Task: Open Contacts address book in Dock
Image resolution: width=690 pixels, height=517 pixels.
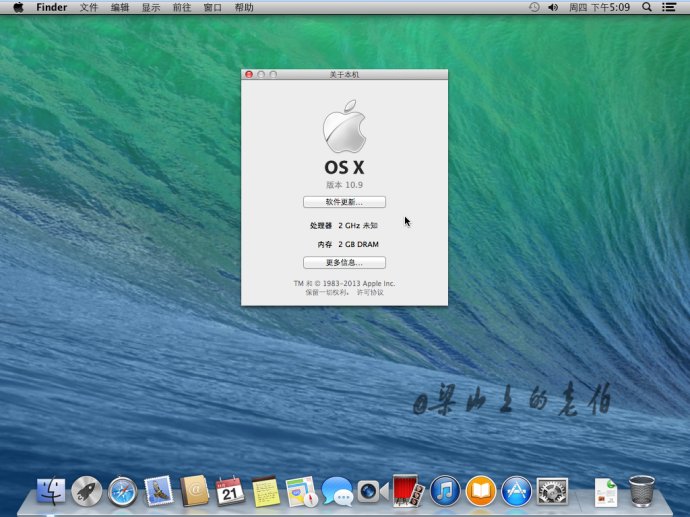Action: point(194,490)
